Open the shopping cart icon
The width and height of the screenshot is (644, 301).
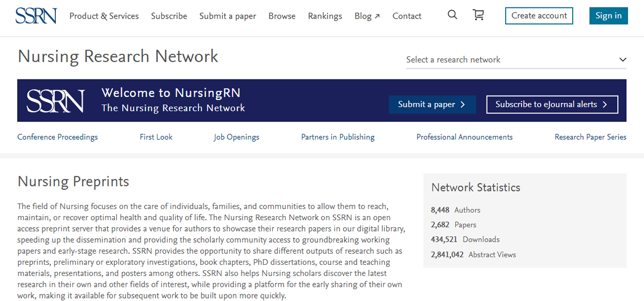coord(478,15)
